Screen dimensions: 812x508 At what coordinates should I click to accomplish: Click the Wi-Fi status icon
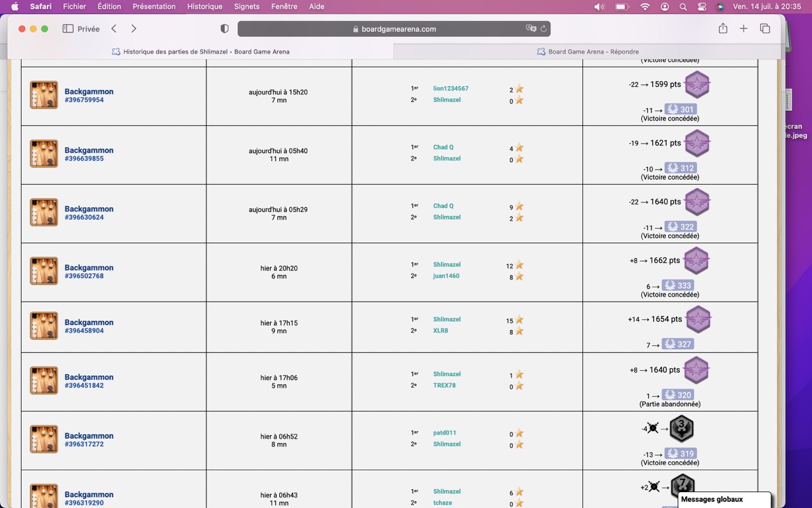[x=645, y=6]
